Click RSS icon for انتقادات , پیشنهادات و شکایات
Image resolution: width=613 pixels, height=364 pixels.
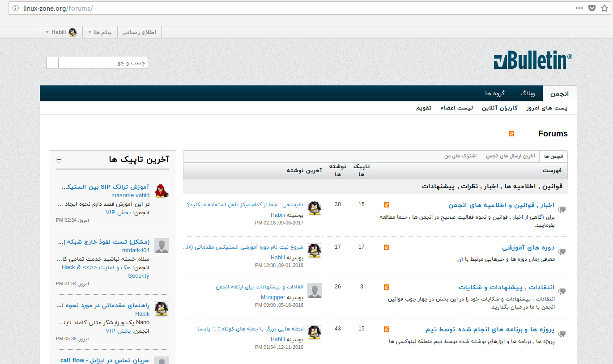click(x=387, y=287)
